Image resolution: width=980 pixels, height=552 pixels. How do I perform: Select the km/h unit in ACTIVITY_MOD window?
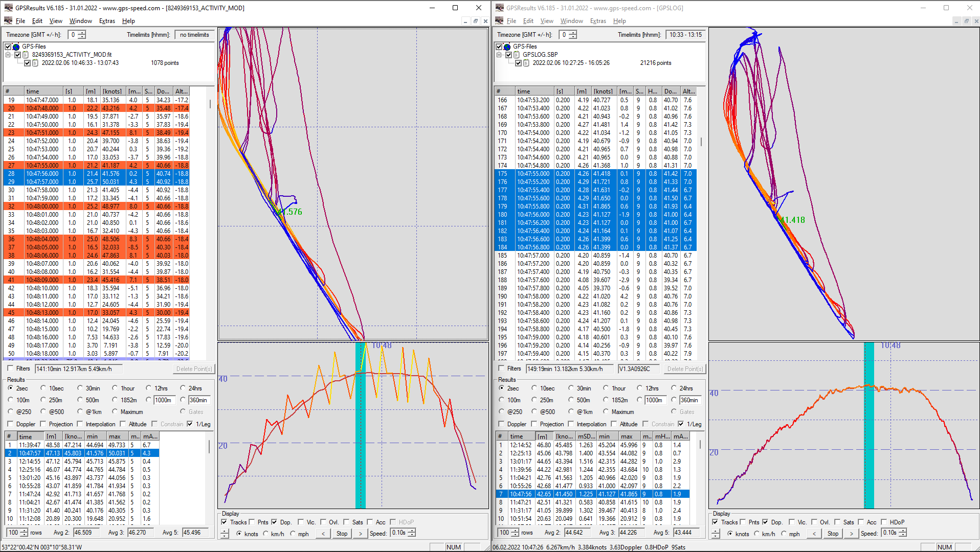265,534
